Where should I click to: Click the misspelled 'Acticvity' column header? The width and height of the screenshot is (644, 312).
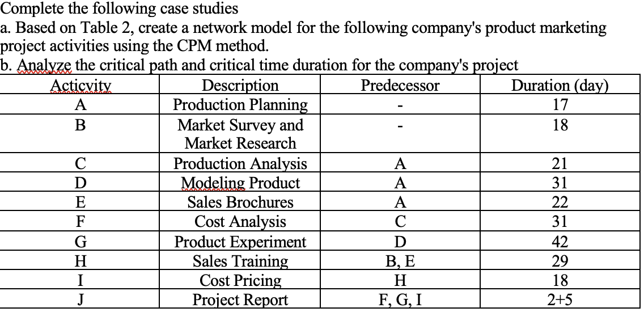point(80,86)
